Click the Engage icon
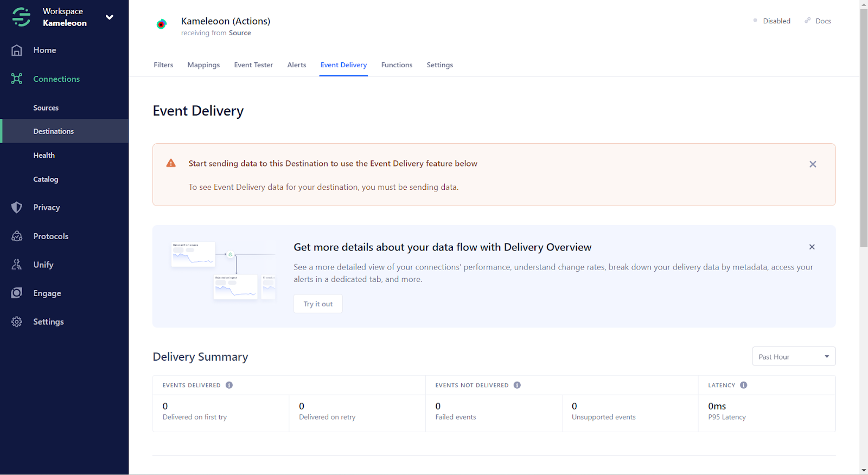This screenshot has height=475, width=868. [17, 293]
